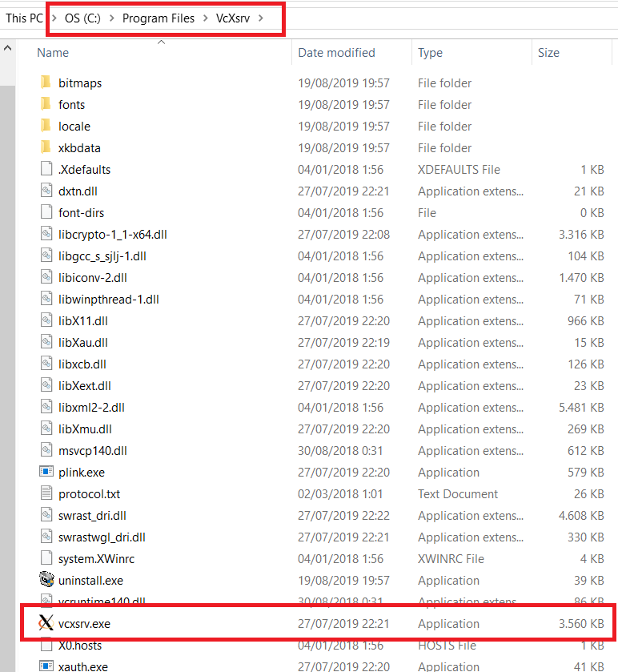Sort by Size column header
Screen dimensions: 618x672
(x=548, y=52)
